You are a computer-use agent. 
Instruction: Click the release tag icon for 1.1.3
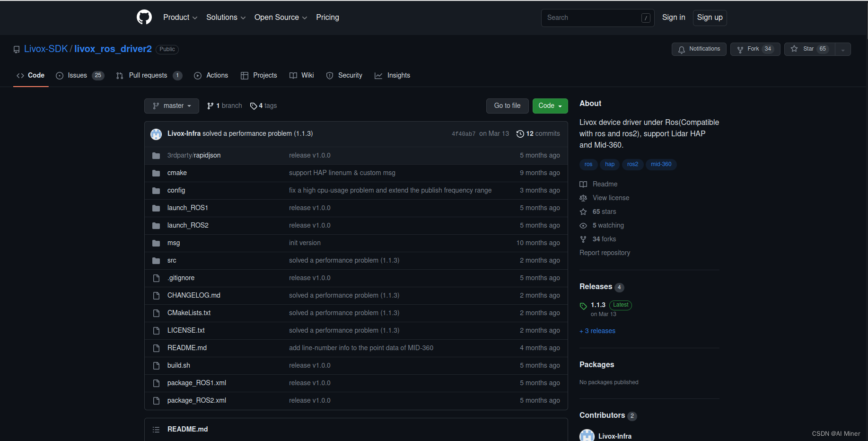(583, 306)
